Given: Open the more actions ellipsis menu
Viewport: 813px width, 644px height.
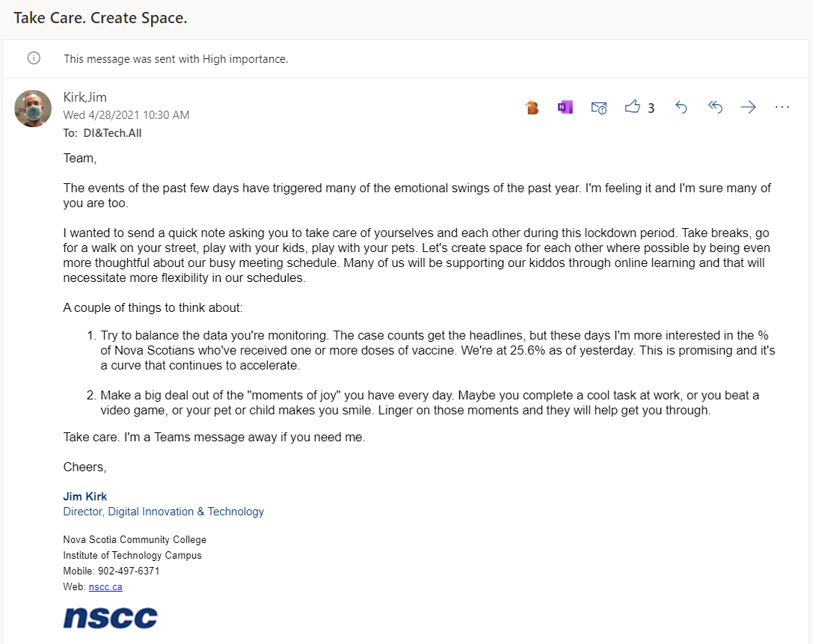Looking at the screenshot, I should tap(782, 107).
